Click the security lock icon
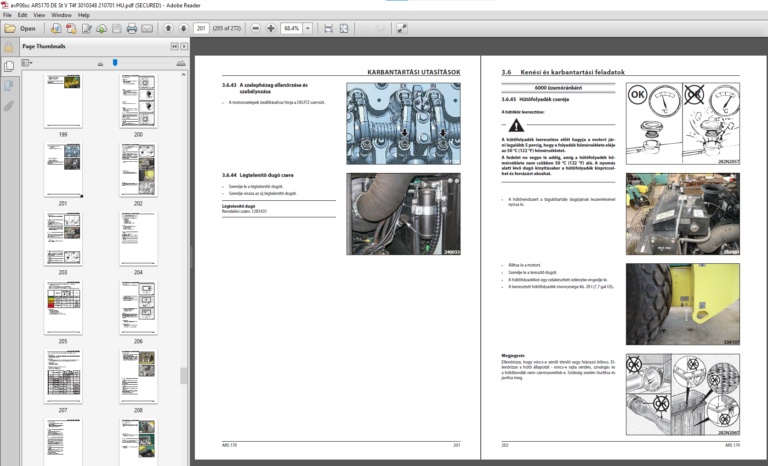This screenshot has height=466, width=768. click(x=9, y=46)
